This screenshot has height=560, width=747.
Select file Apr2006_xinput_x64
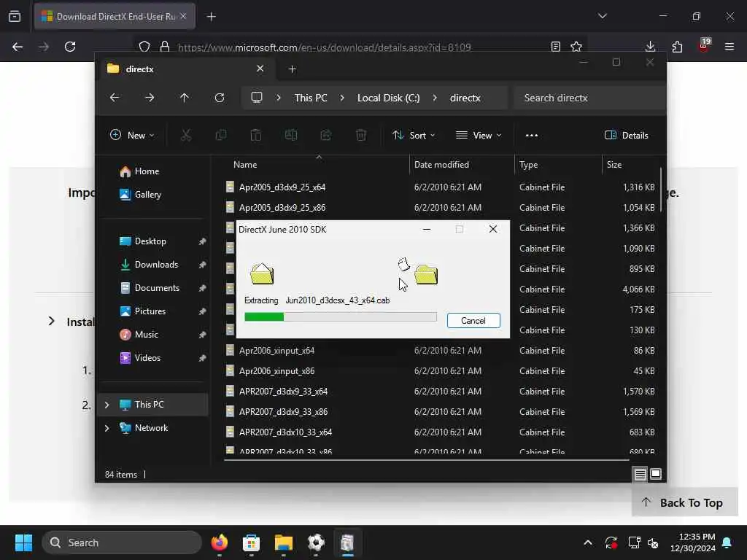(x=276, y=351)
